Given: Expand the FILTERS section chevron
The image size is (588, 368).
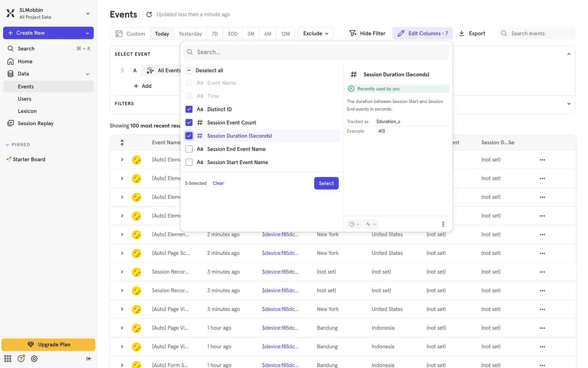Looking at the screenshot, I should click(569, 104).
